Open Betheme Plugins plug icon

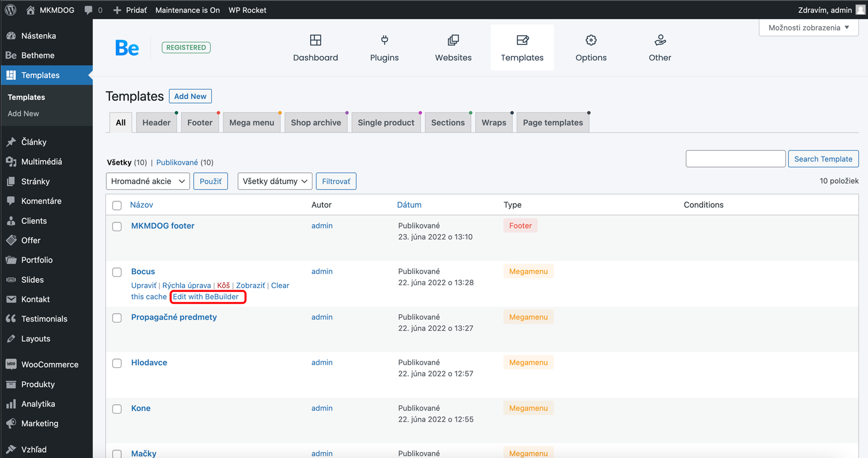[x=384, y=40]
